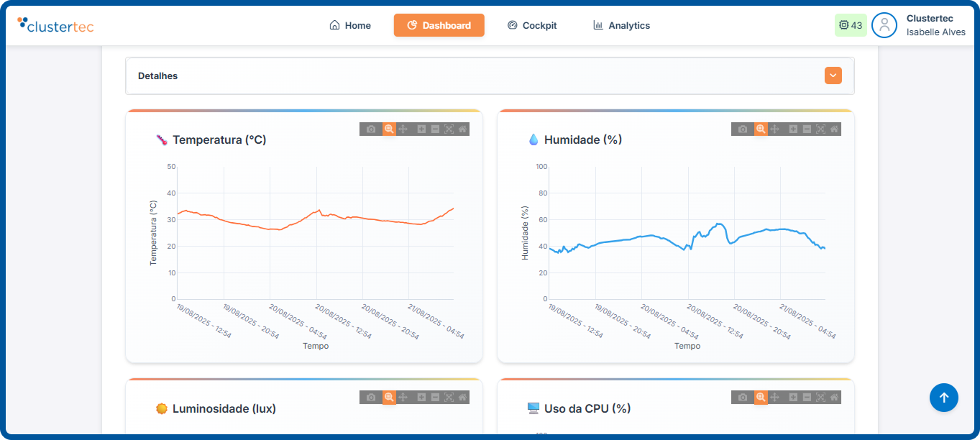
Task: Open the Analytics page
Action: [621, 25]
